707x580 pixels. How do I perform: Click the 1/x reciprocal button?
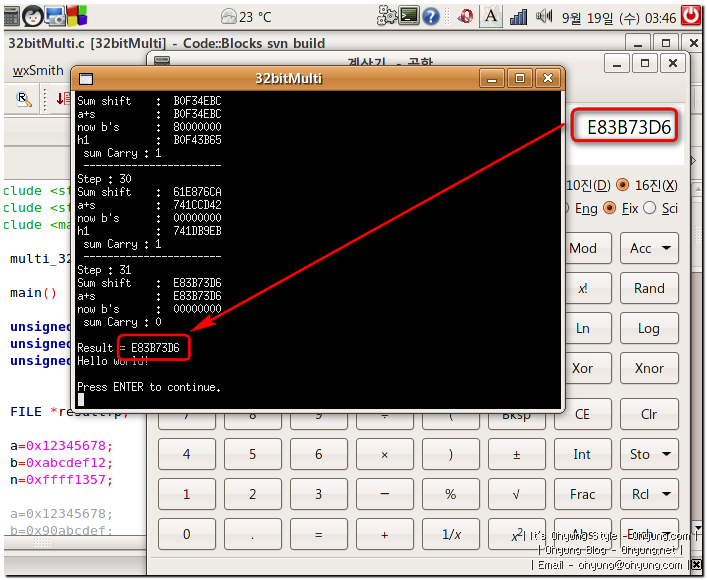[x=450, y=534]
